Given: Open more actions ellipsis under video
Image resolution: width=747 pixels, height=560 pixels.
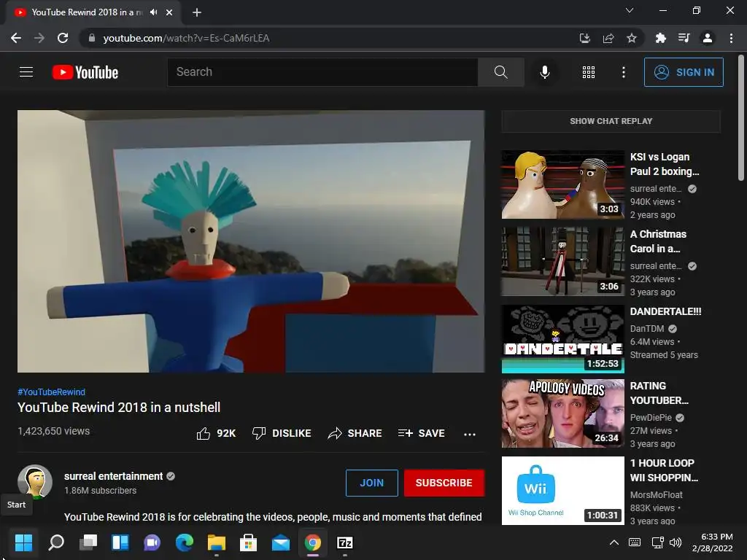Looking at the screenshot, I should (x=470, y=434).
